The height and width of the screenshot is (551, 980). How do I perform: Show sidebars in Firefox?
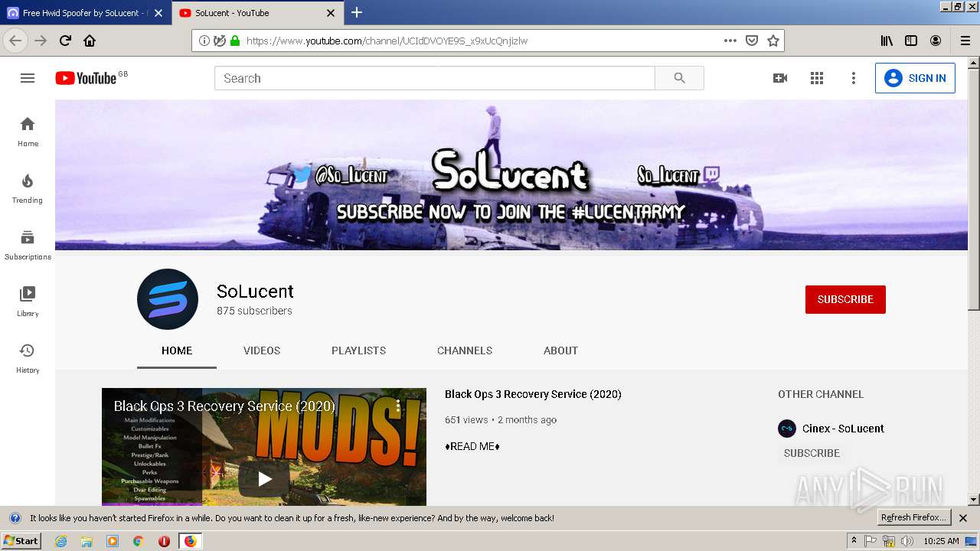coord(911,41)
